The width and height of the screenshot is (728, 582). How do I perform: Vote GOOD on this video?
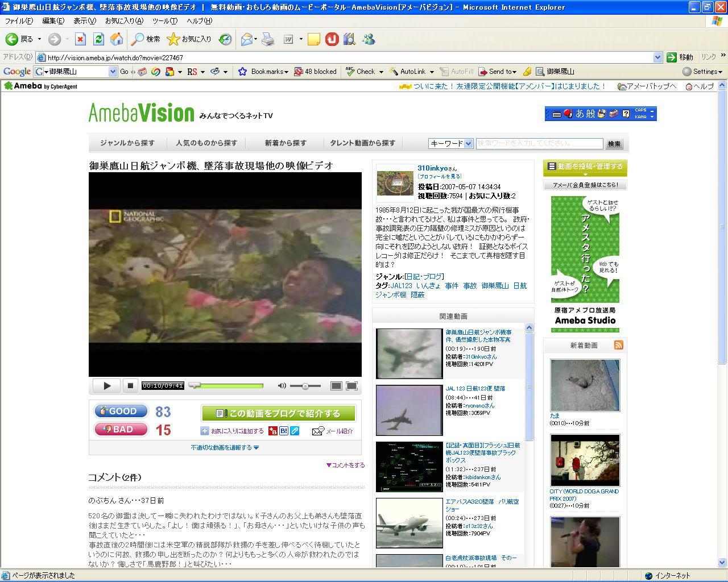click(x=121, y=411)
